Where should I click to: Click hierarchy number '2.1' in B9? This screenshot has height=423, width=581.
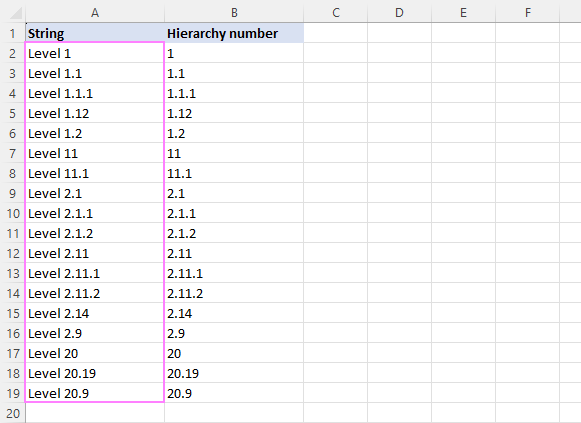tap(234, 193)
